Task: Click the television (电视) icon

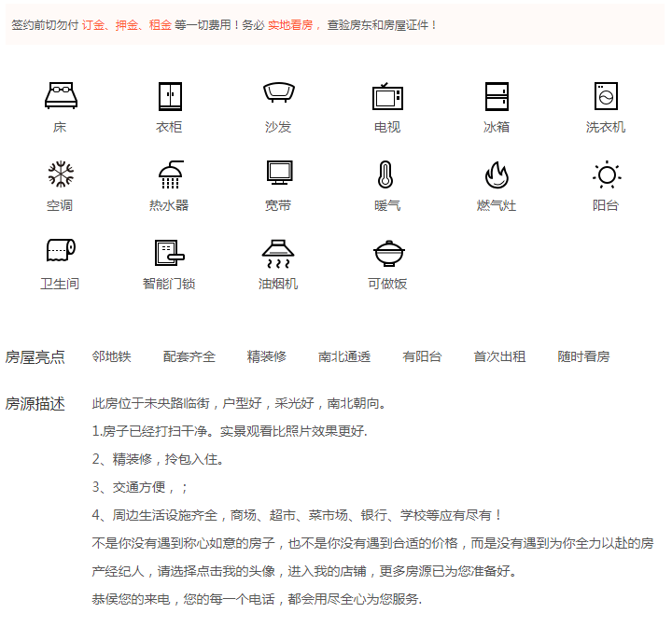Action: 387,96
